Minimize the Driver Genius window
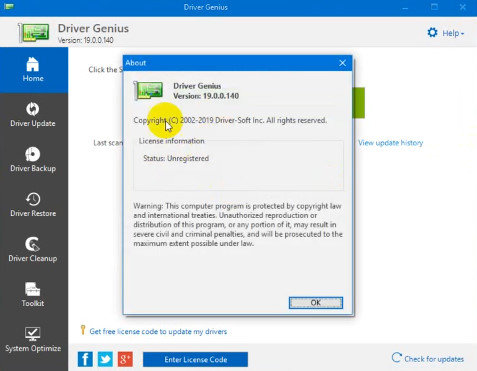This screenshot has width=477, height=371. [405, 7]
